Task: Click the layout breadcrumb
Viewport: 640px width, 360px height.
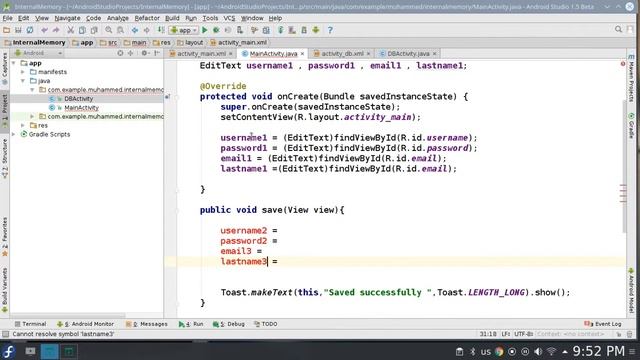Action: tap(190, 42)
